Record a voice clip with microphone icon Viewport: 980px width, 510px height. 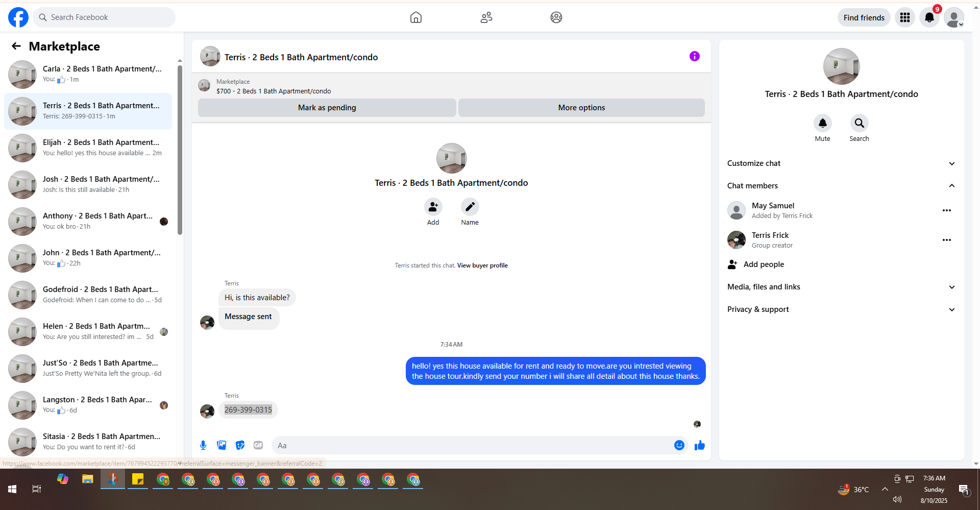click(x=203, y=445)
